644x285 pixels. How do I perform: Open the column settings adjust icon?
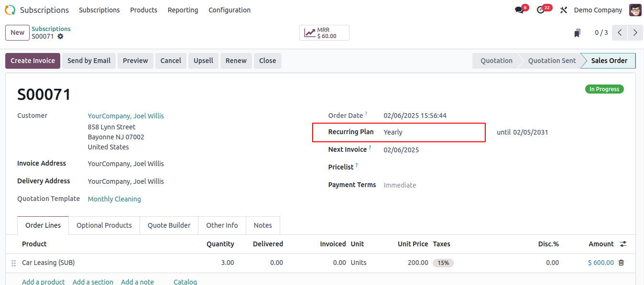coord(623,244)
